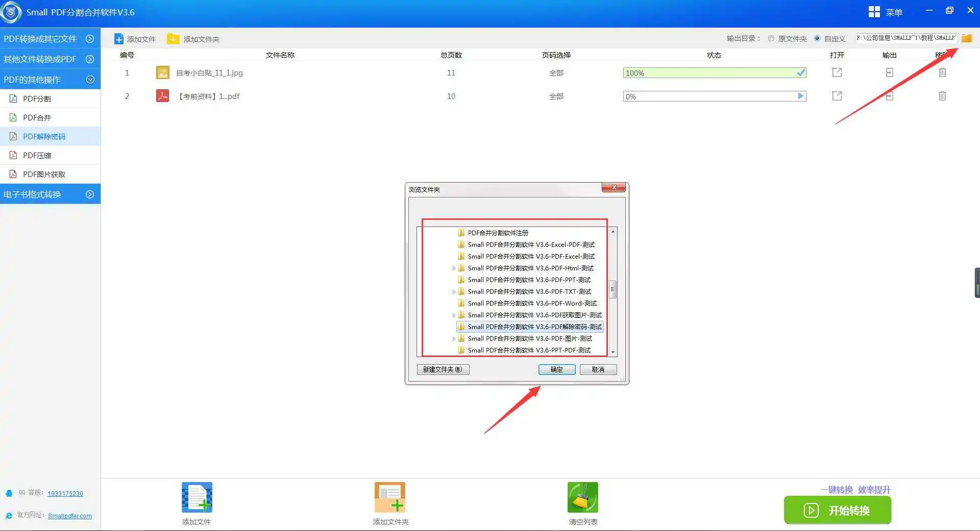The width and height of the screenshot is (980, 531).
Task: Select PDF合并分割软件注册 folder
Action: pyautogui.click(x=498, y=233)
